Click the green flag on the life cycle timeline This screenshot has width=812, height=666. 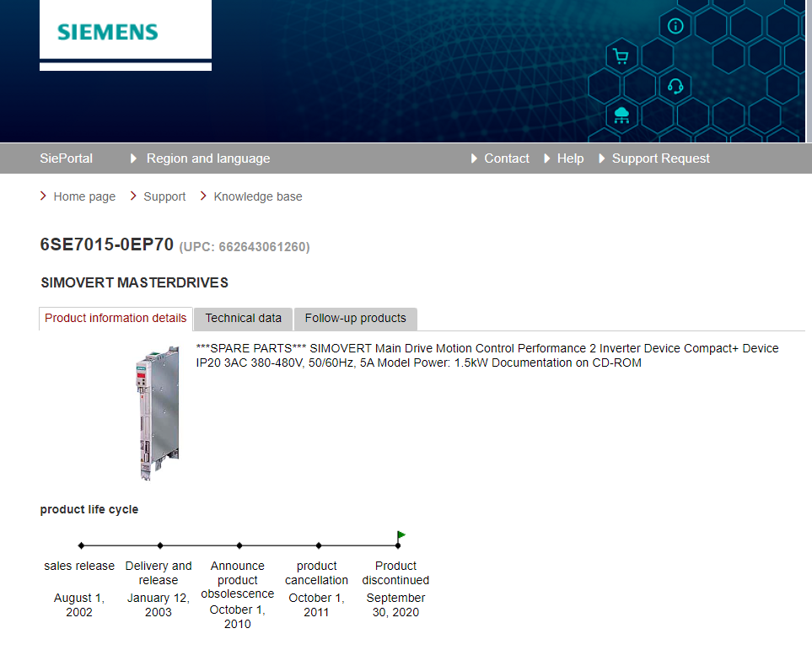coord(401,534)
